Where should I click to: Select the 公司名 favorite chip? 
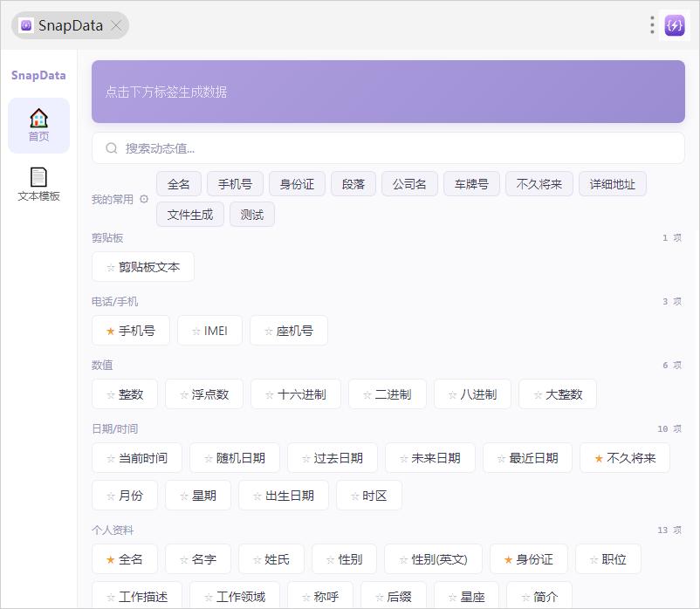click(409, 184)
